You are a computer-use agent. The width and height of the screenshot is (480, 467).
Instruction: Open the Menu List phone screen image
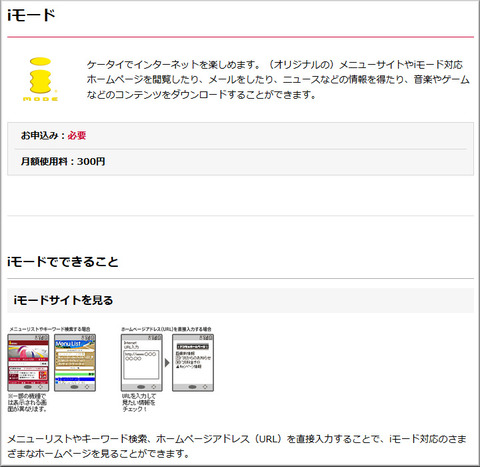click(75, 363)
